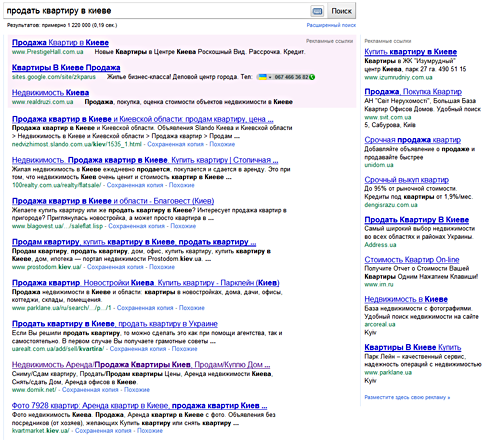The width and height of the screenshot is (496, 440).
Task: Open sidebar ad Срочная продажа квартир
Action: click(x=413, y=140)
